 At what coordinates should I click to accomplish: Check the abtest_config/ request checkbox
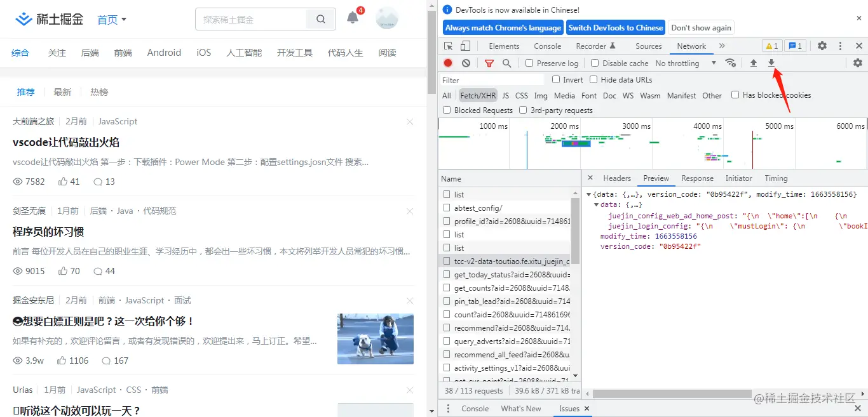pyautogui.click(x=447, y=208)
